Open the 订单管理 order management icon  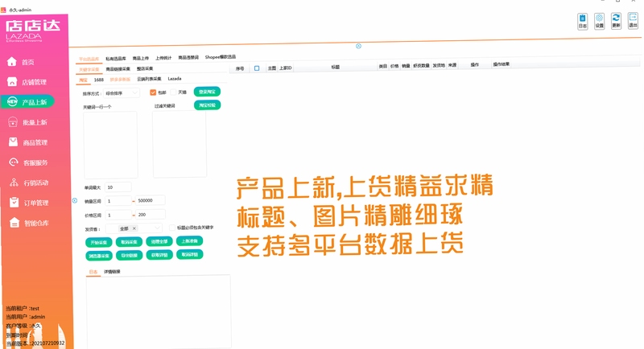[x=14, y=202]
